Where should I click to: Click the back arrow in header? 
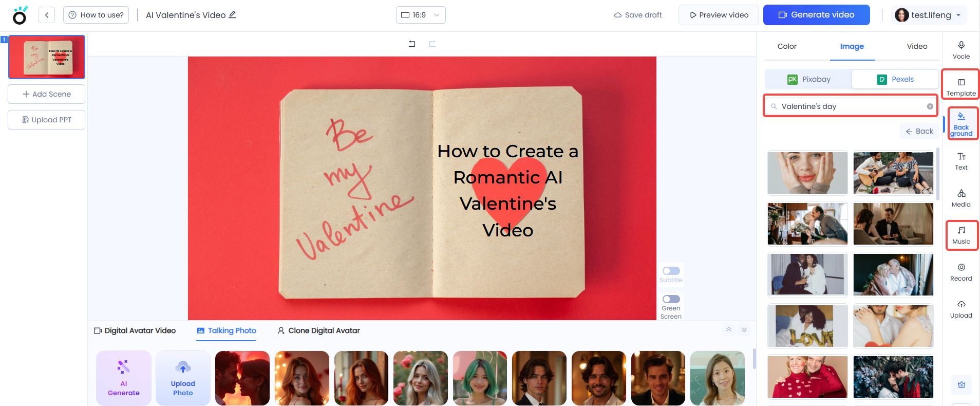pyautogui.click(x=47, y=15)
